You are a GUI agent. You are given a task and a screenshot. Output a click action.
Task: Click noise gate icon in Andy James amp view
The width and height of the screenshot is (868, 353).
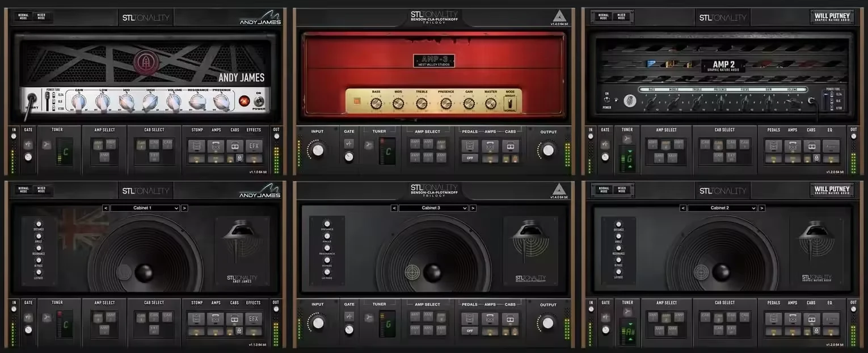[x=28, y=144]
